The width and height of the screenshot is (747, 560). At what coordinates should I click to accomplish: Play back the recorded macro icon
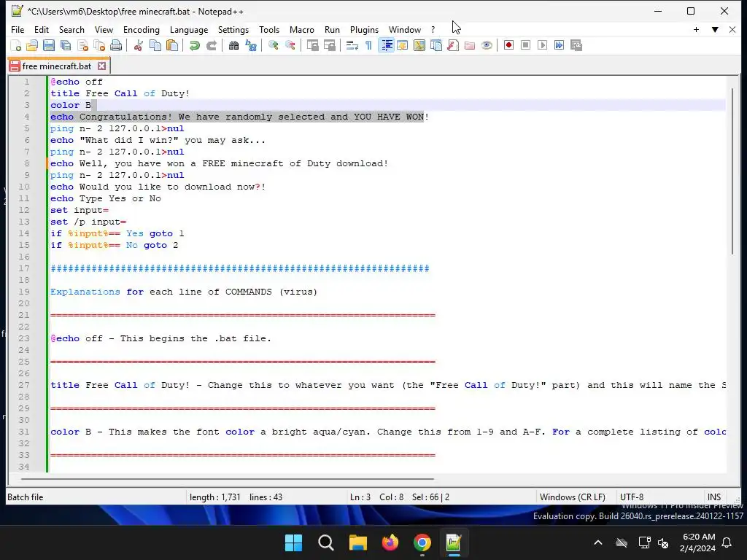coord(542,45)
